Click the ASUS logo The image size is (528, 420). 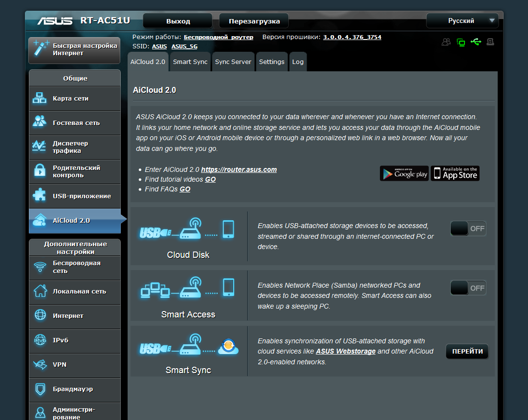coord(55,21)
